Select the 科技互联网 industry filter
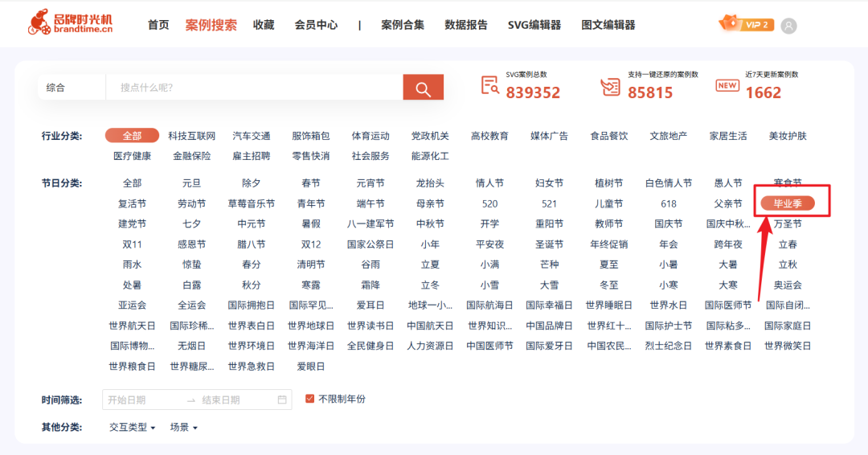Image resolution: width=868 pixels, height=455 pixels. pyautogui.click(x=191, y=136)
